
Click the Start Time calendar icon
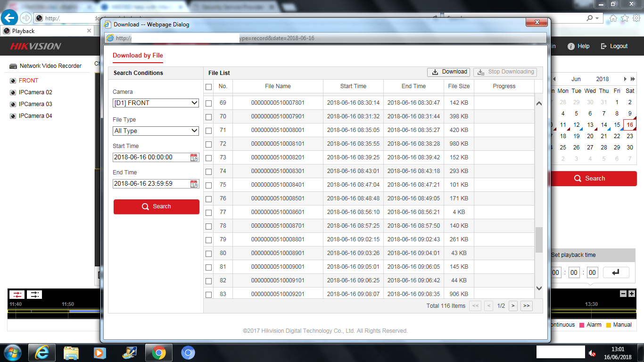tap(194, 157)
